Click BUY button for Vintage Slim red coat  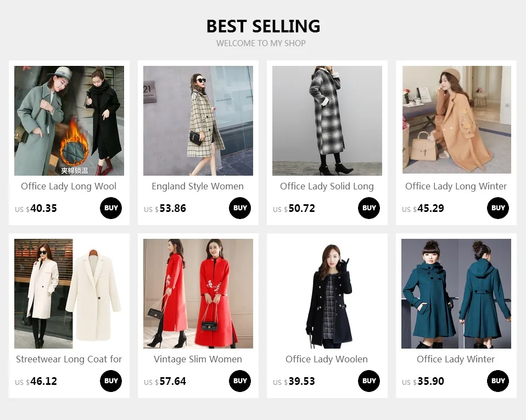240,381
